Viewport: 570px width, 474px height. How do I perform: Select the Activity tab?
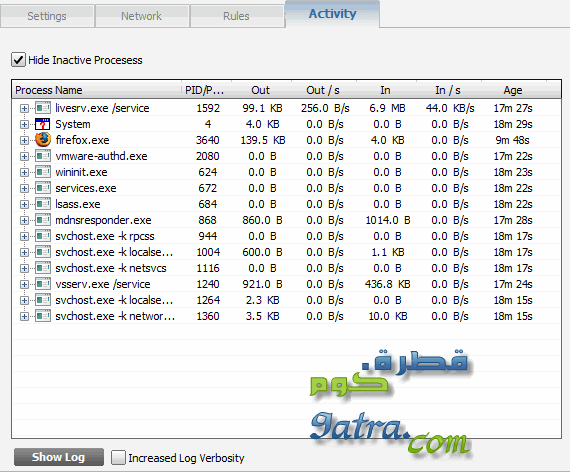(333, 14)
